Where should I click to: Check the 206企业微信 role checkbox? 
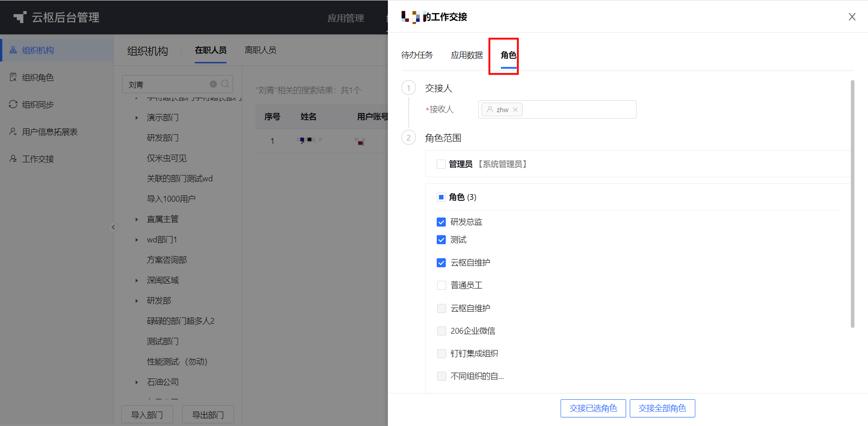pyautogui.click(x=441, y=331)
